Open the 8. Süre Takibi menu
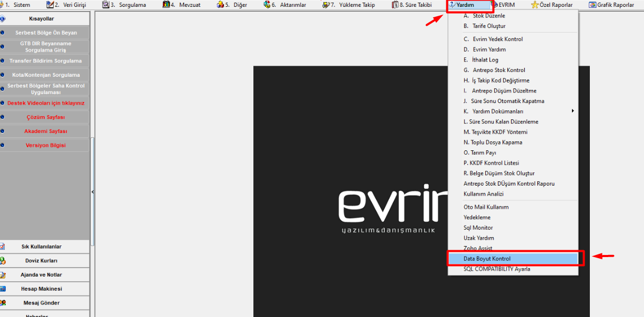 coord(412,5)
